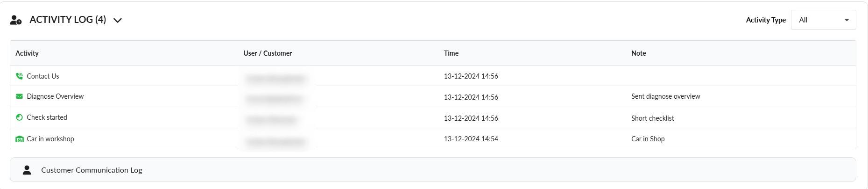Collapse the Activity Log chevron

click(118, 20)
